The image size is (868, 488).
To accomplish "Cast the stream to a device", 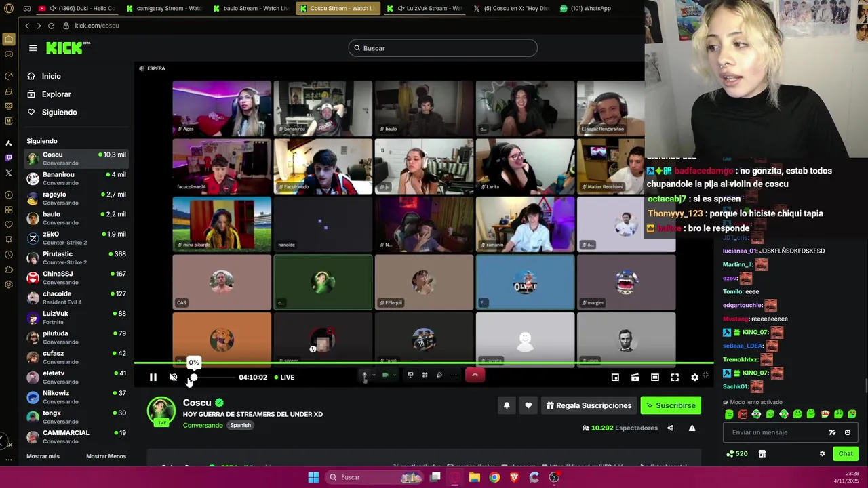I will coord(635,378).
